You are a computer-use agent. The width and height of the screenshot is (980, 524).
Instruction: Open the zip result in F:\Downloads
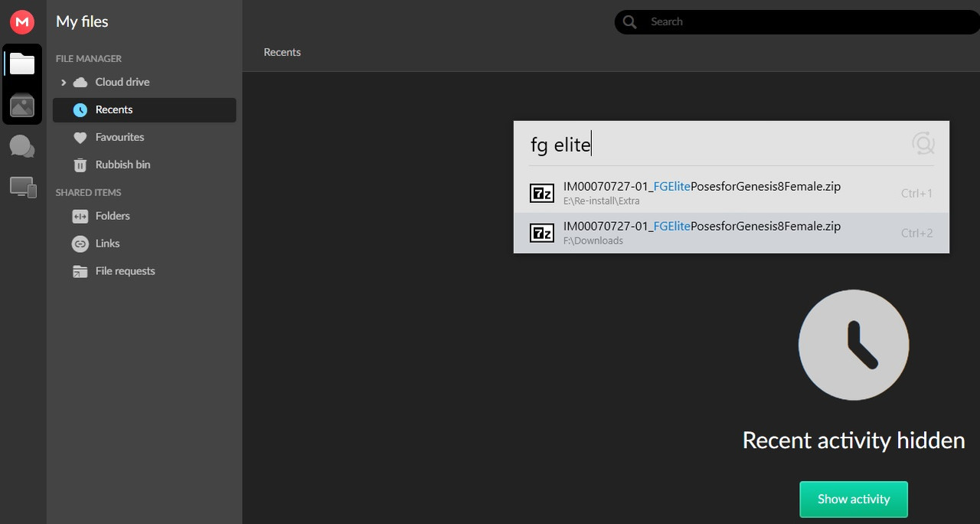click(731, 233)
